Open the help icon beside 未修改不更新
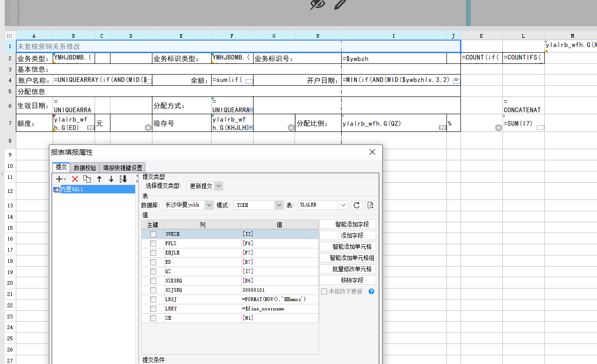The height and width of the screenshot is (364, 597). 371,291
